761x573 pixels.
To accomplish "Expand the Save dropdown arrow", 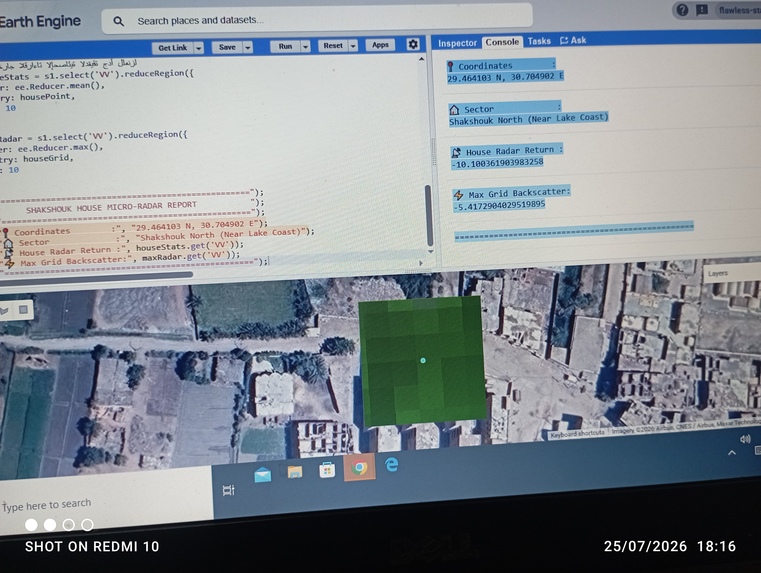I will point(248,47).
